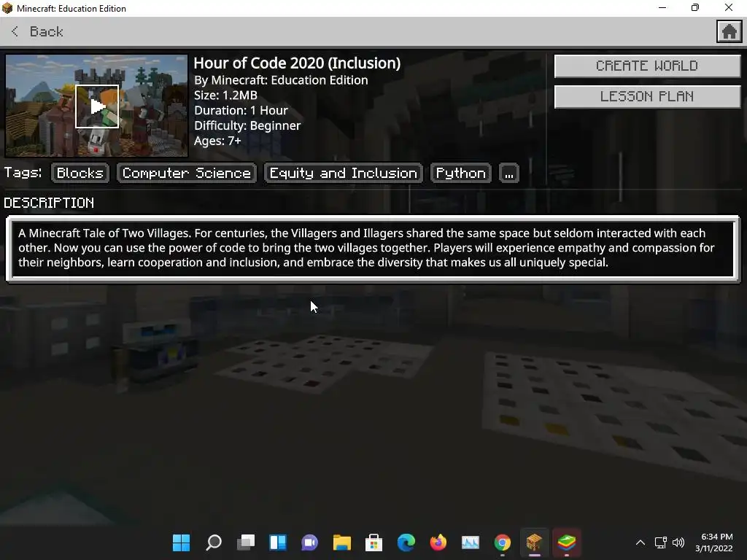The width and height of the screenshot is (747, 560).
Task: Click the Create World button
Action: point(647,66)
